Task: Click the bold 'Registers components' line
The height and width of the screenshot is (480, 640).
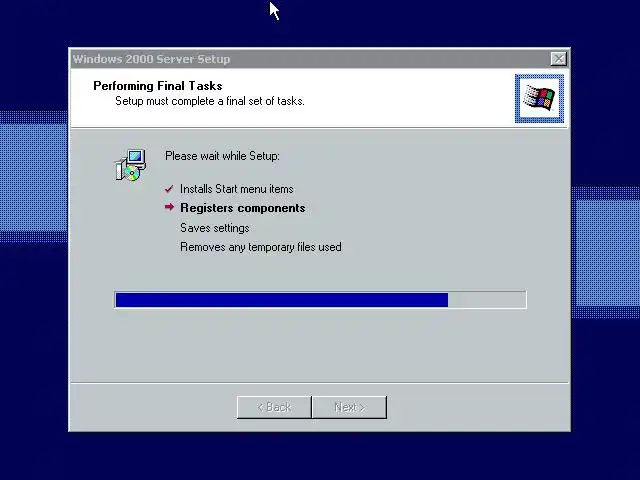Action: pos(243,208)
